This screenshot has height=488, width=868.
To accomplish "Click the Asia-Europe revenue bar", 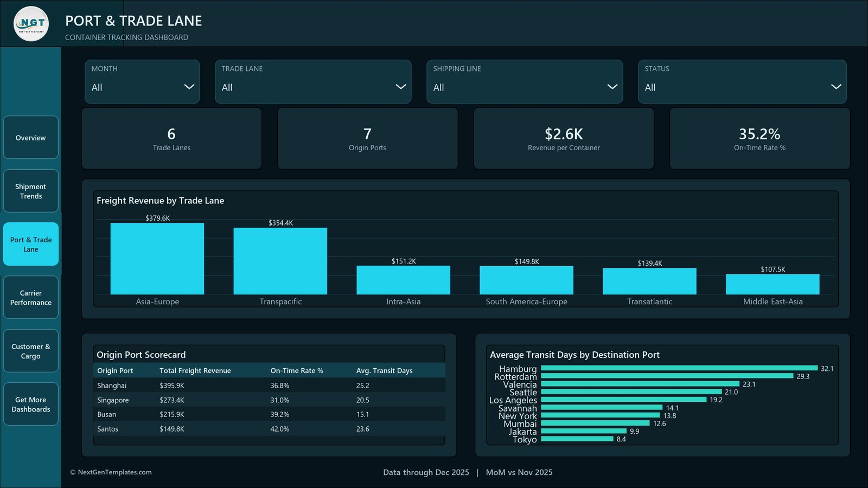I will point(157,259).
